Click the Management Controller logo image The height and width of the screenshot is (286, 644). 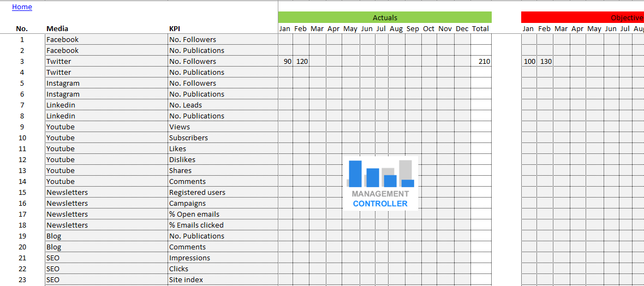click(x=380, y=183)
